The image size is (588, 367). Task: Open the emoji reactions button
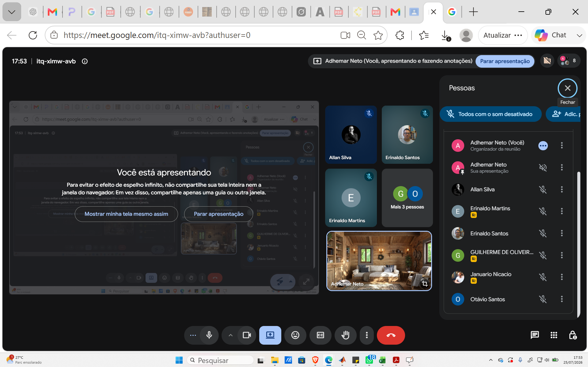coord(295,335)
